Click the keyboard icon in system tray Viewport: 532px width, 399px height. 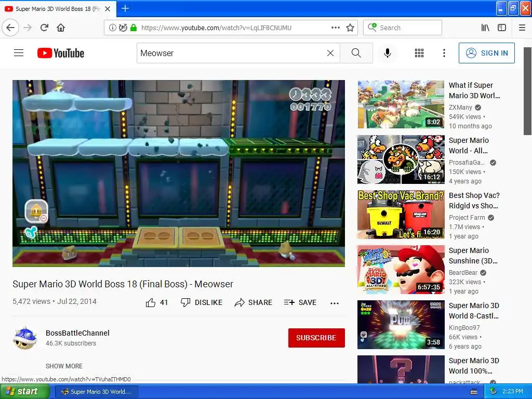pos(474,392)
